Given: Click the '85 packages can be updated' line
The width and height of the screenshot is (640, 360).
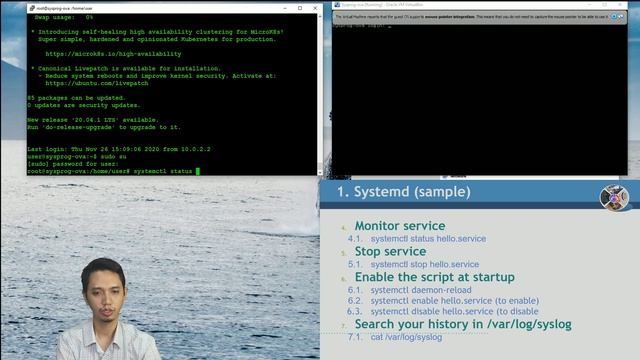Looking at the screenshot, I should click(x=76, y=98).
